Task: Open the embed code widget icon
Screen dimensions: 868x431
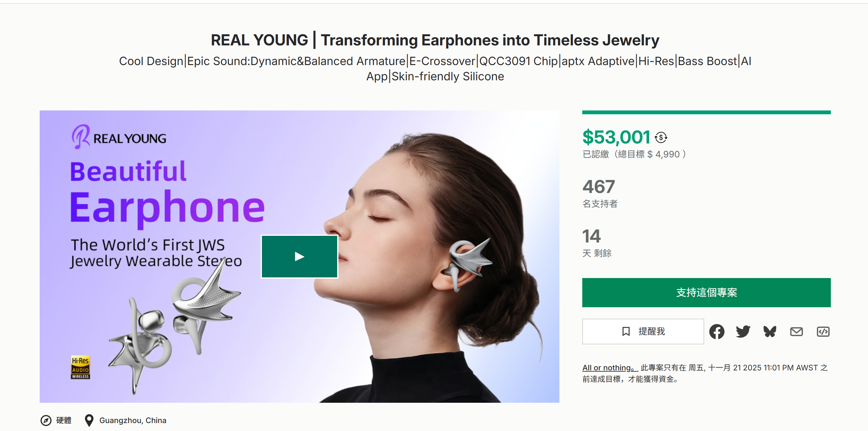Action: pos(823,332)
